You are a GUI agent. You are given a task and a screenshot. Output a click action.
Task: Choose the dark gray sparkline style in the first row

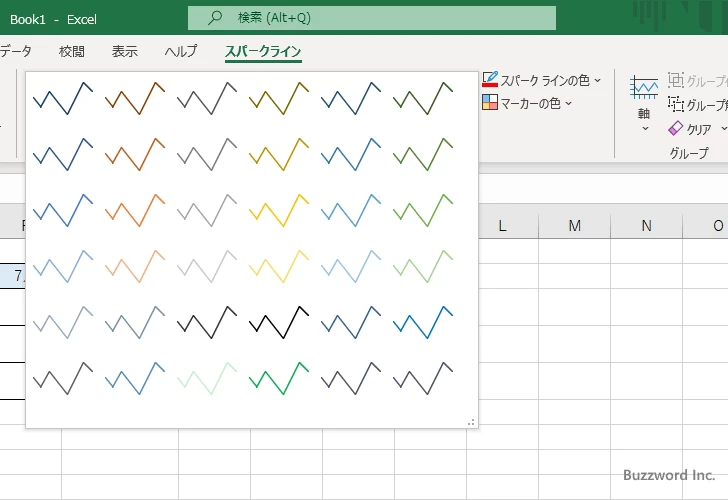click(x=207, y=98)
